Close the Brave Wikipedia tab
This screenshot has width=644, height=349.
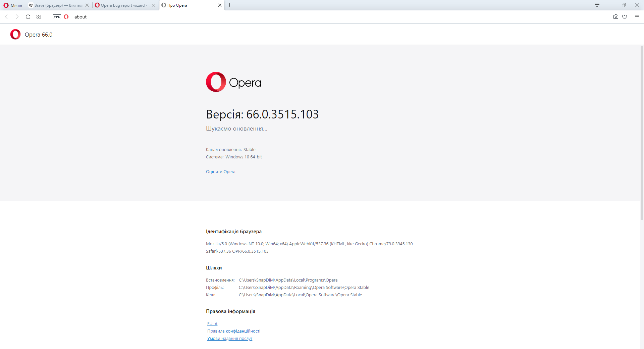87,5
